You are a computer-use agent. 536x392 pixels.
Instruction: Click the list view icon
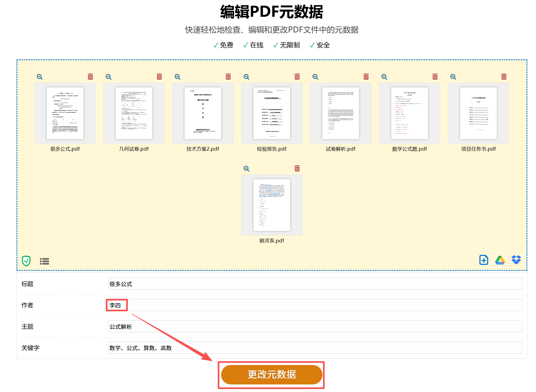45,261
